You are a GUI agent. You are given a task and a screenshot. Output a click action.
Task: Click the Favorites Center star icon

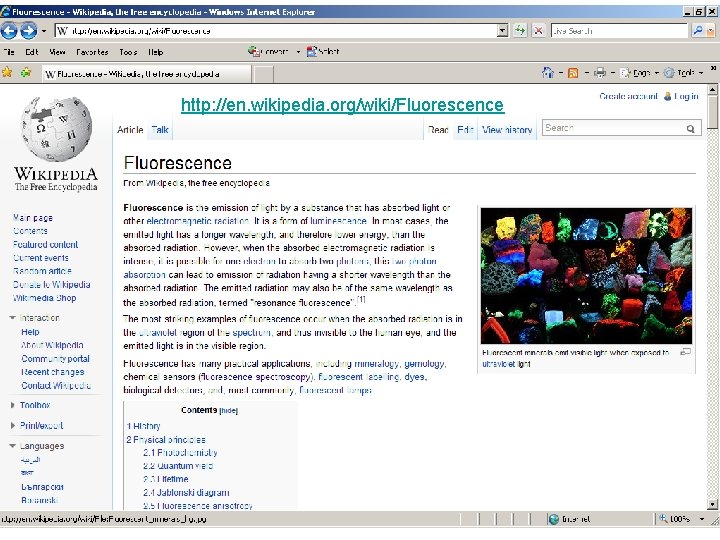(x=7, y=73)
